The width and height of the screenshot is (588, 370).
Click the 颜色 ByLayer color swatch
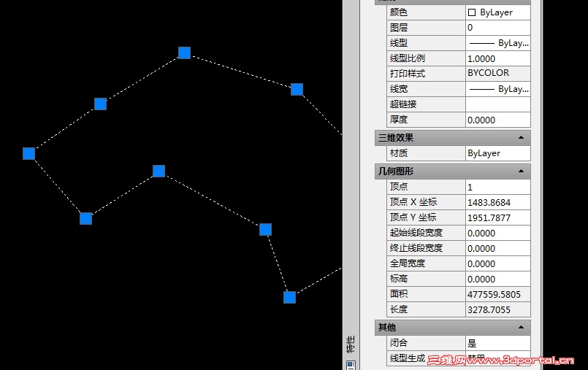(472, 12)
